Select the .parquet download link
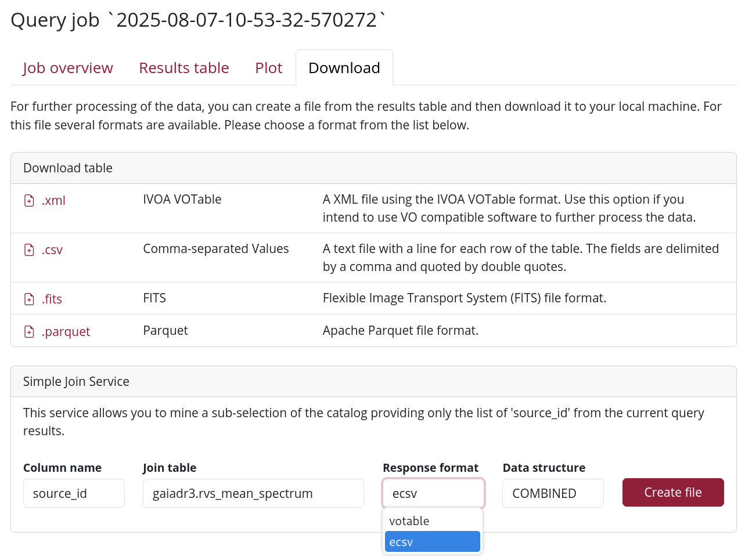Screen dimensions: 745x560 pos(66,332)
